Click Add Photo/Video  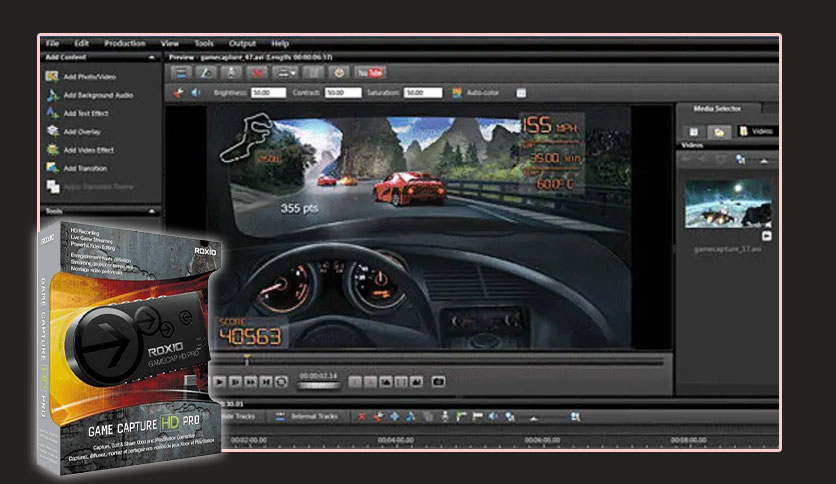click(90, 77)
